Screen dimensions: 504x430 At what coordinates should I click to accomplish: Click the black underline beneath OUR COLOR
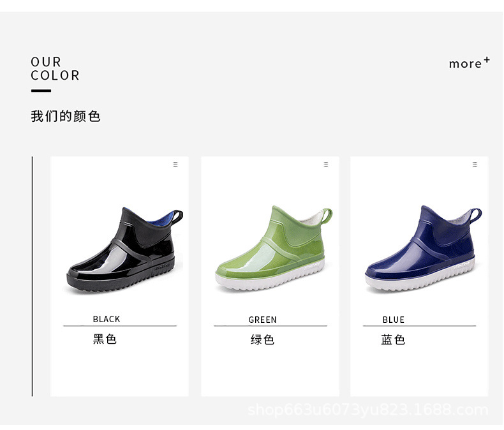click(41, 91)
